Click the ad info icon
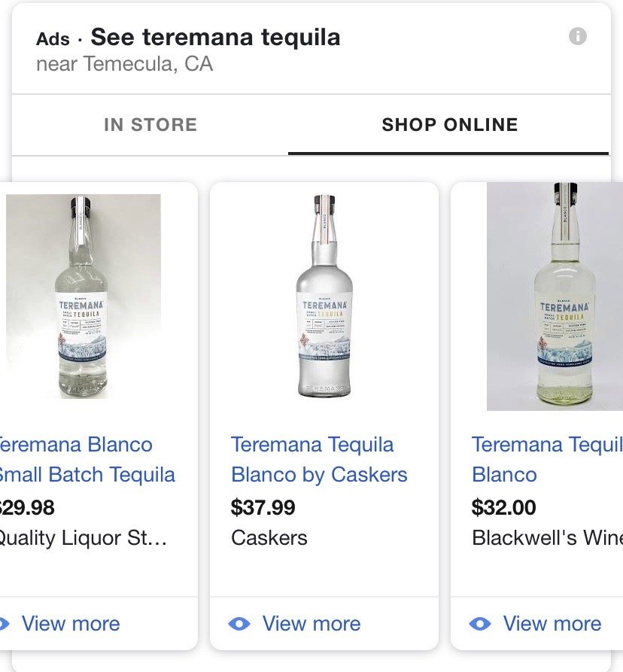623x672 pixels. pos(578,36)
